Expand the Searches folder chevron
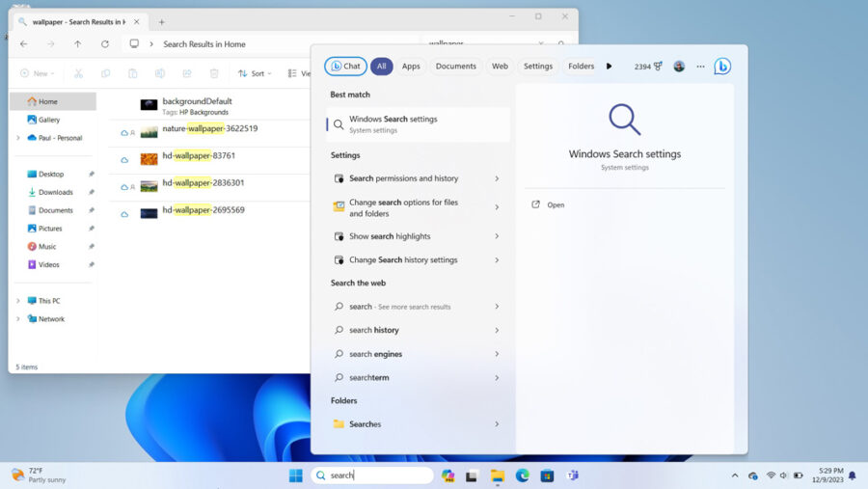868x489 pixels. pos(497,424)
